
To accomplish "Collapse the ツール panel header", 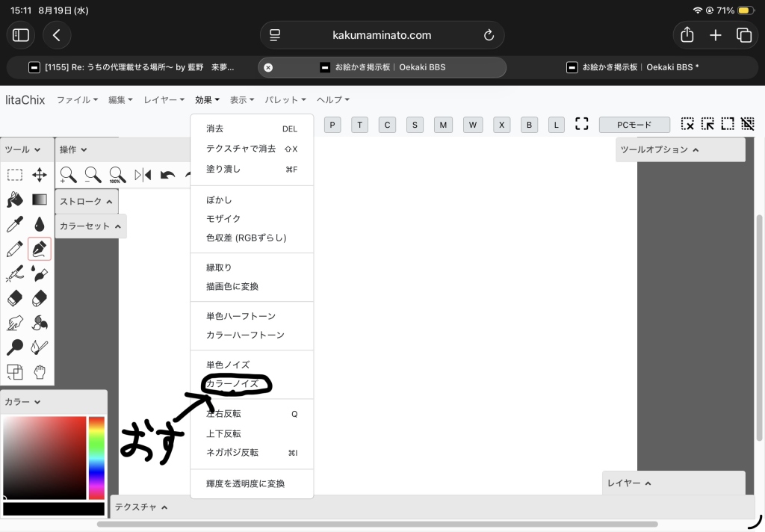I will click(x=28, y=149).
